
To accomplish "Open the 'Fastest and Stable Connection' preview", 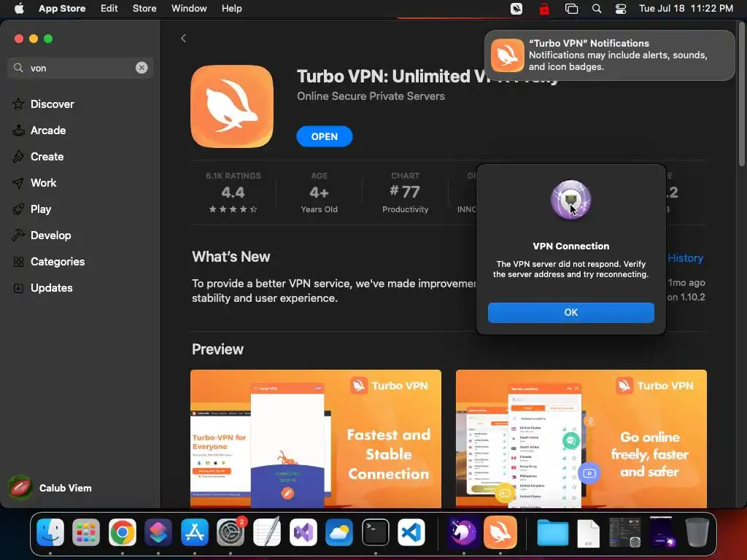I will pyautogui.click(x=316, y=438).
